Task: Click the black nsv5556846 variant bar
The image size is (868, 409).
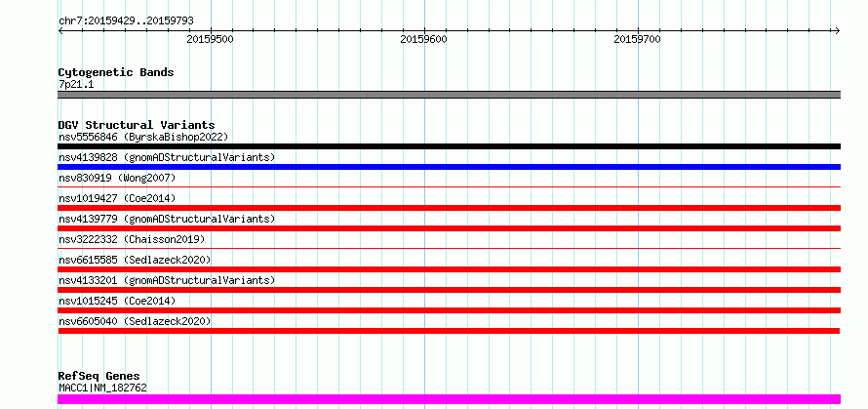Action: [x=449, y=146]
